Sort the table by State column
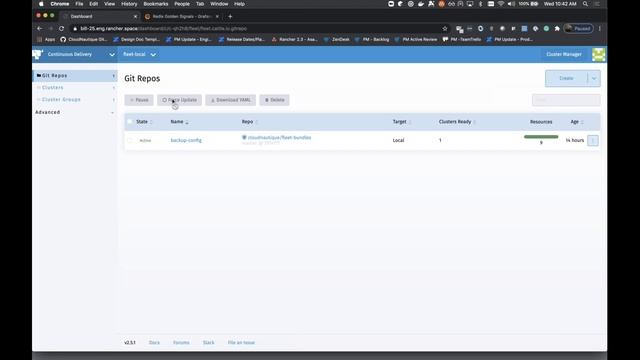The width and height of the screenshot is (640, 360). click(144, 122)
